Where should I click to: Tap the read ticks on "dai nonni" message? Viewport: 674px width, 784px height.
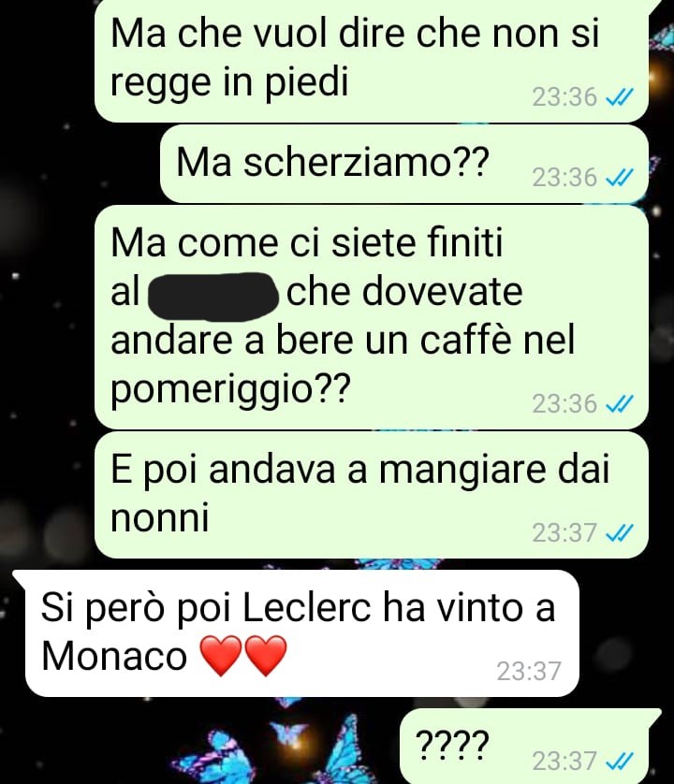point(620,532)
